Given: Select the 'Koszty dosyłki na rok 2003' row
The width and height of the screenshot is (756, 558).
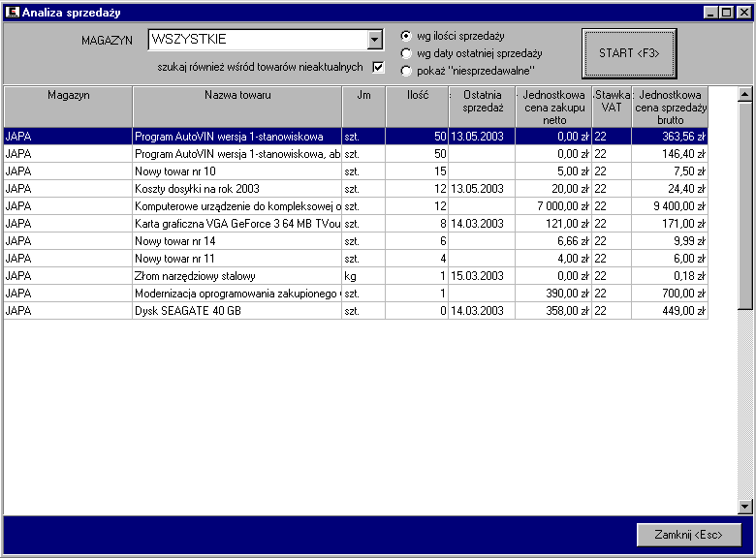Looking at the screenshot, I should [x=237, y=189].
